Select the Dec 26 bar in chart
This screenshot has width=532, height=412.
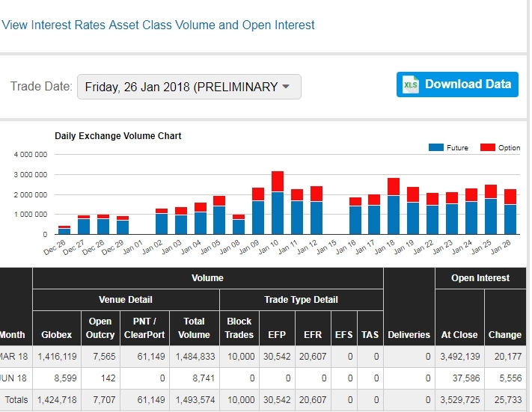pos(64,231)
